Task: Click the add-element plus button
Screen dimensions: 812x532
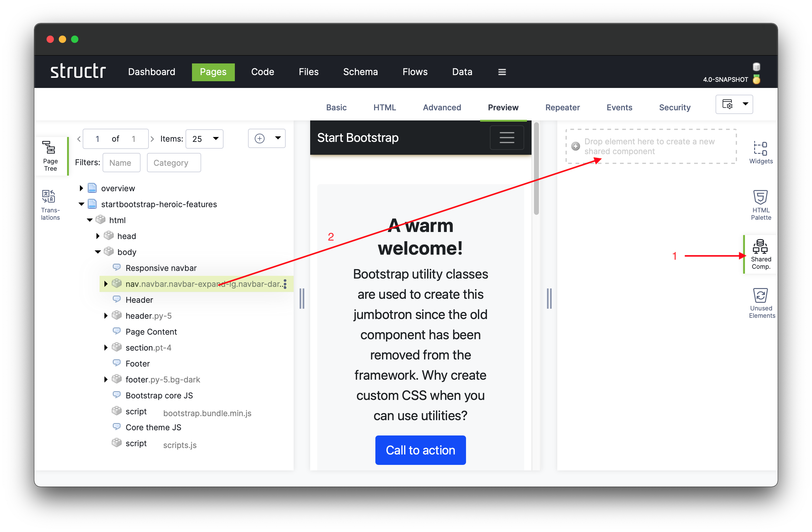Action: (x=260, y=138)
